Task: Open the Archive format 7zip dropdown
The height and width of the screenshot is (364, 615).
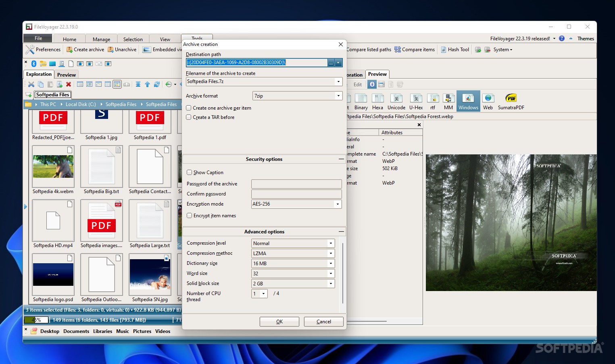Action: tap(338, 96)
